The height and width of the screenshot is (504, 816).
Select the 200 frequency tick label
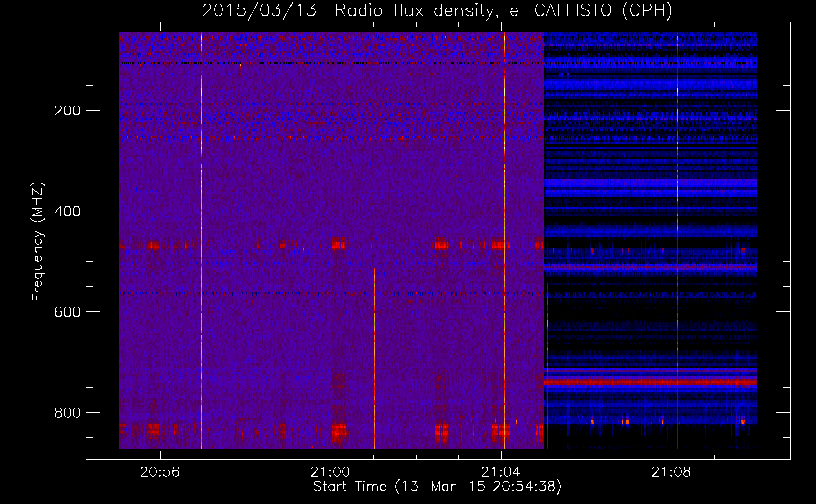click(68, 111)
